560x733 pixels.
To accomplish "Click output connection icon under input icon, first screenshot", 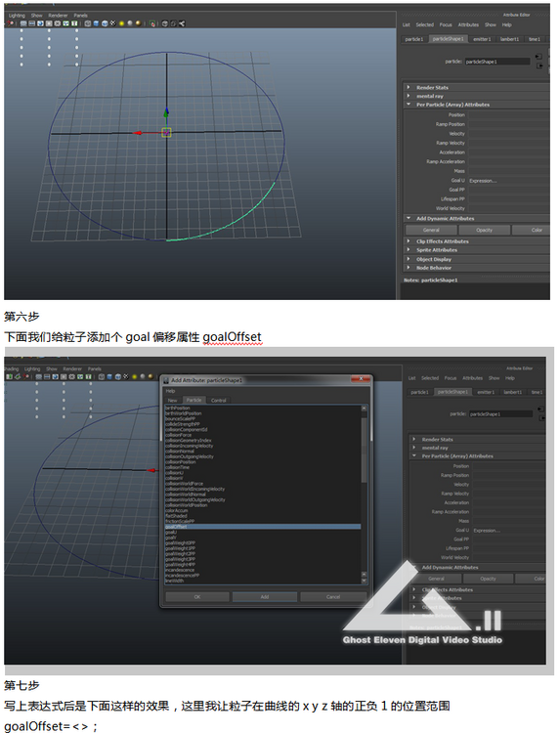I will (x=539, y=65).
